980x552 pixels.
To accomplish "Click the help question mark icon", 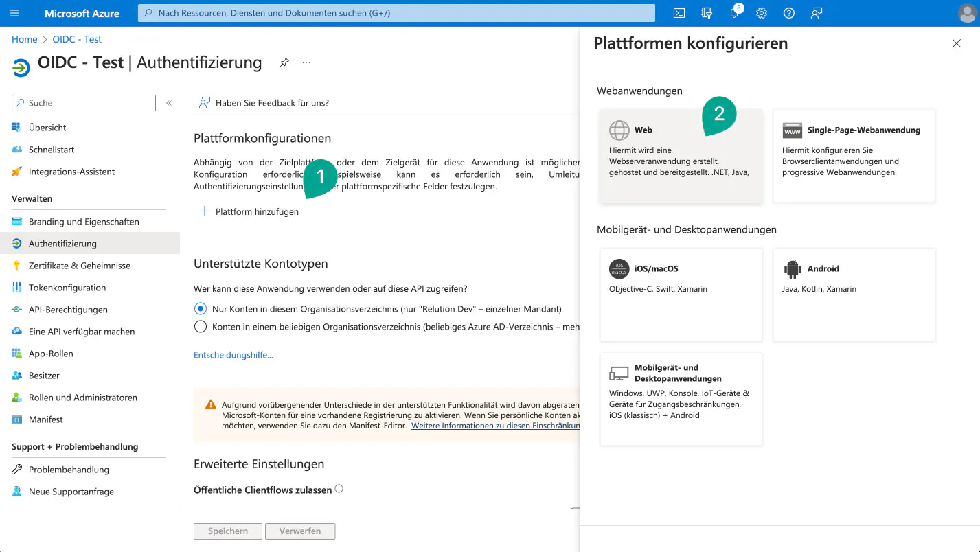I will coord(789,13).
